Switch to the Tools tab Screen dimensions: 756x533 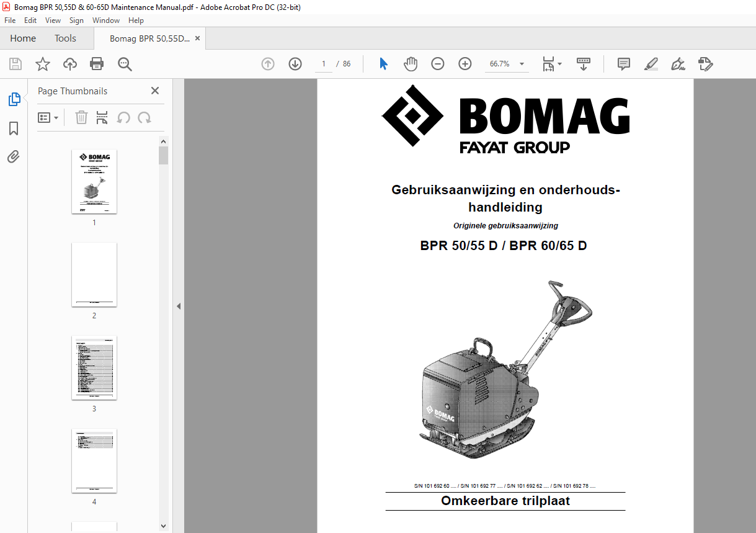[65, 38]
